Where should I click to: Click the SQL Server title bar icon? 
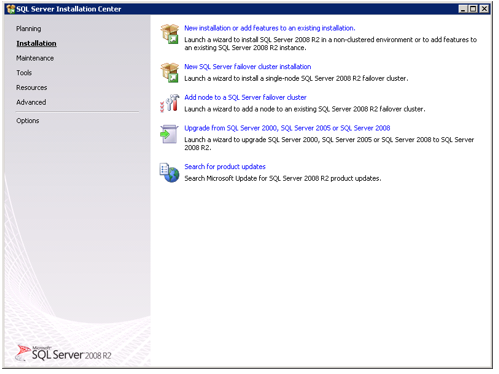click(x=11, y=9)
